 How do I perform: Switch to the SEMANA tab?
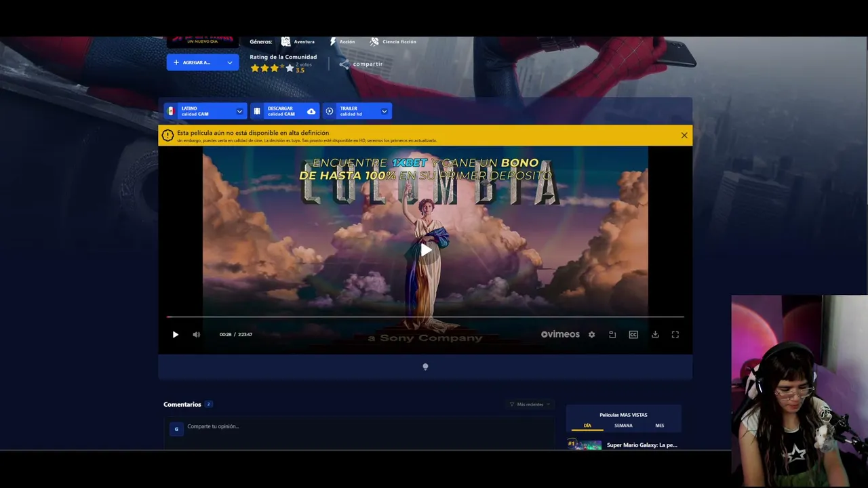(623, 426)
